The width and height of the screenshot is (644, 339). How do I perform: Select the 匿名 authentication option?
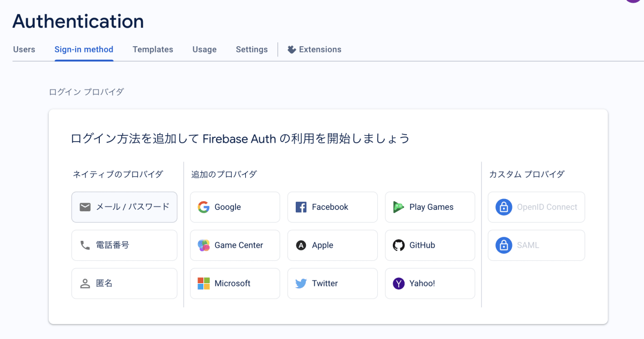(x=124, y=283)
